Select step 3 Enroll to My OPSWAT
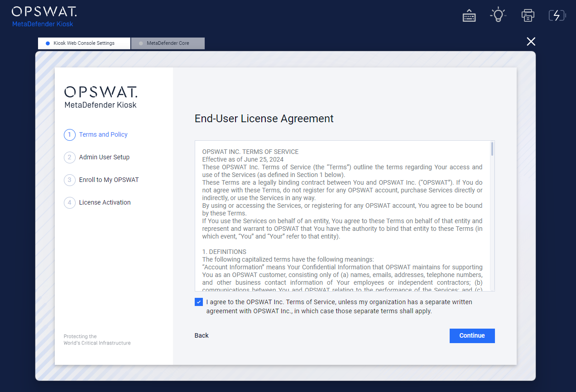 (x=101, y=180)
